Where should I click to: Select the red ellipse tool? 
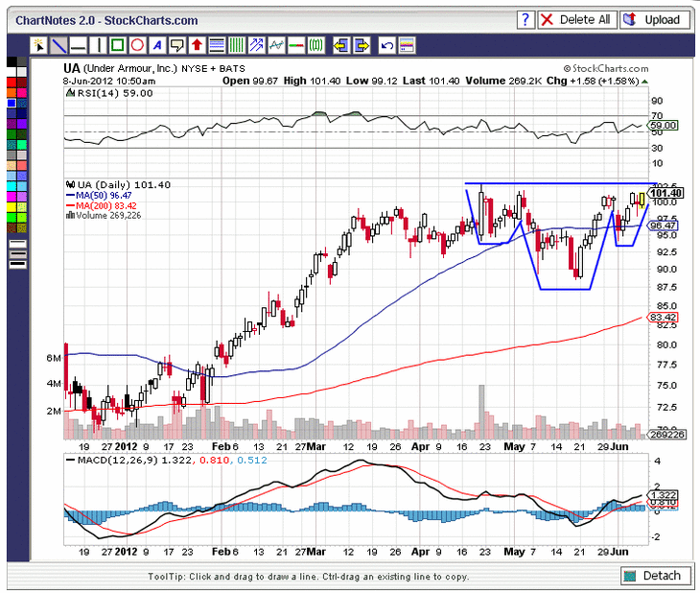[x=137, y=45]
